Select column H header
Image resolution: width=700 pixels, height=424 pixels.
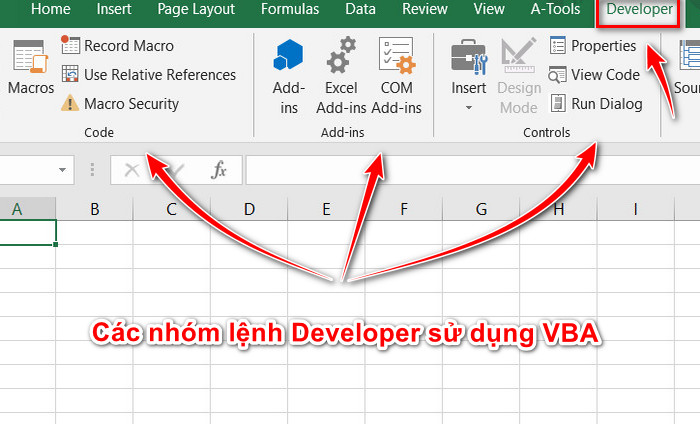coord(558,209)
